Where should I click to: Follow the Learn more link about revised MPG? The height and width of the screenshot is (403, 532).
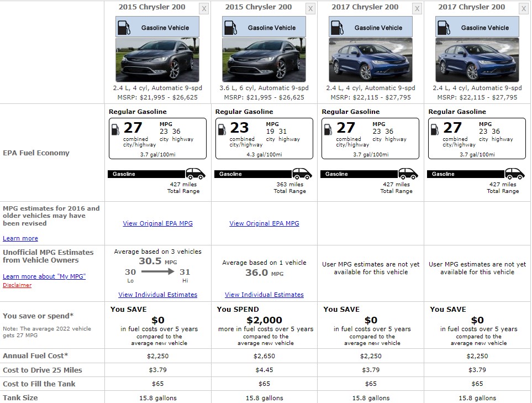(20, 238)
